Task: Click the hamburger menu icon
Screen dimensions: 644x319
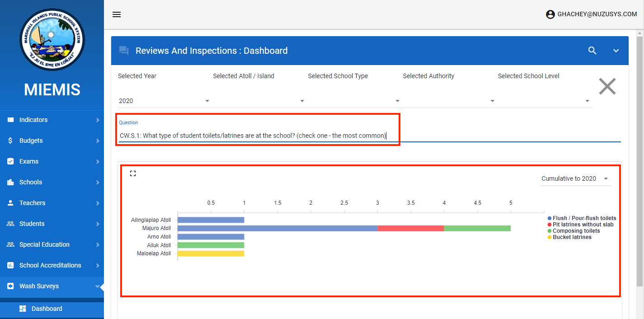Action: pos(117,14)
